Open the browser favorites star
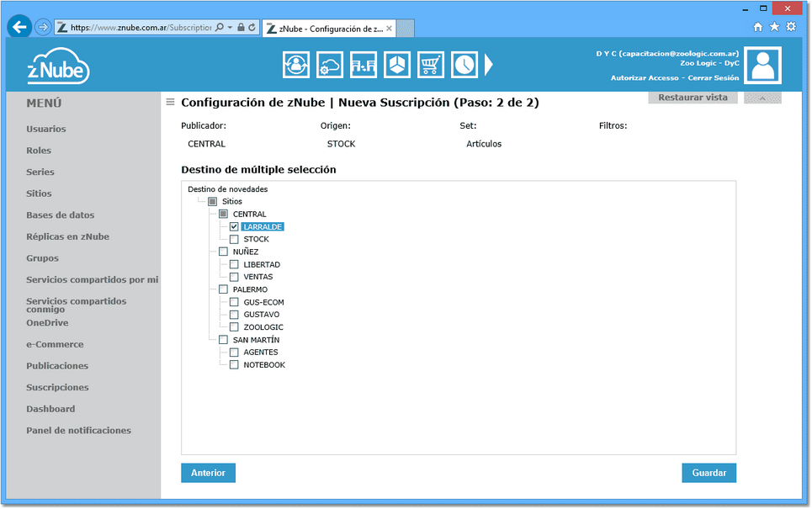Screen dimensions: 812x509 pyautogui.click(x=774, y=26)
